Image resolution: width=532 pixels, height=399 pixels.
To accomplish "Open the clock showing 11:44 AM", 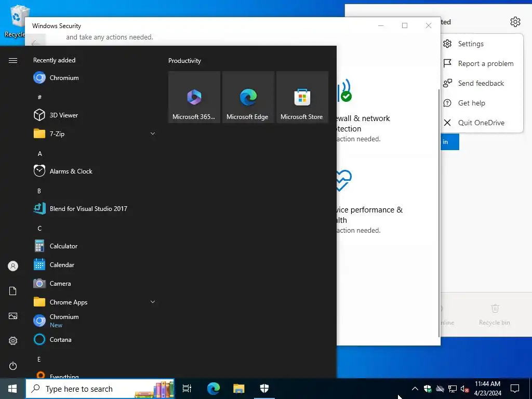I will tap(487, 389).
